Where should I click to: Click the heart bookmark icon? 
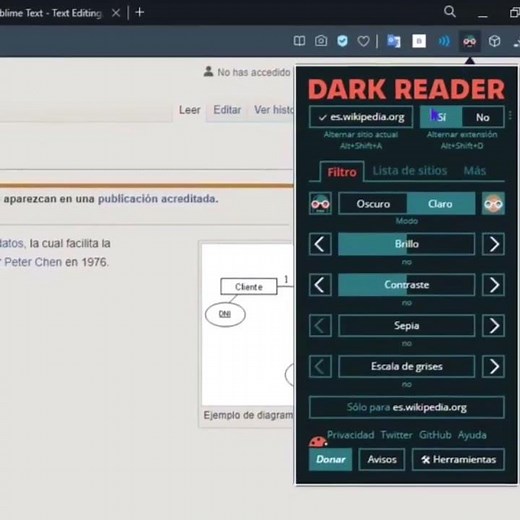tap(363, 41)
